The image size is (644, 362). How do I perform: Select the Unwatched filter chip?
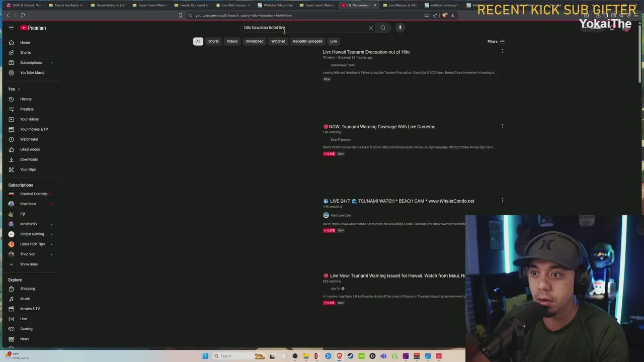pyautogui.click(x=254, y=41)
